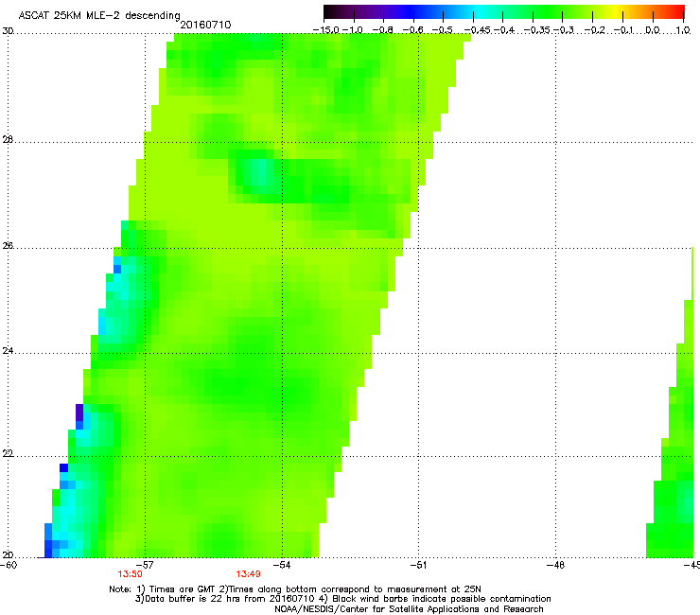The image size is (700, 615).
Task: Click the date label 20160710 above the map
Action: [205, 25]
